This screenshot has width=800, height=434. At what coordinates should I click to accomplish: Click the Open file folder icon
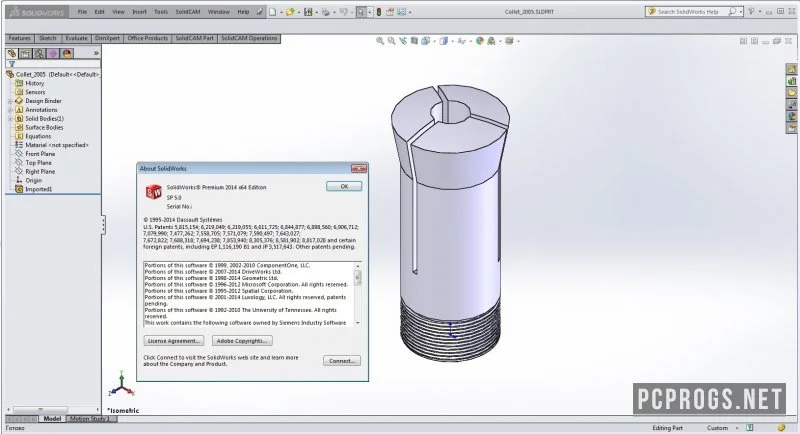[290, 12]
